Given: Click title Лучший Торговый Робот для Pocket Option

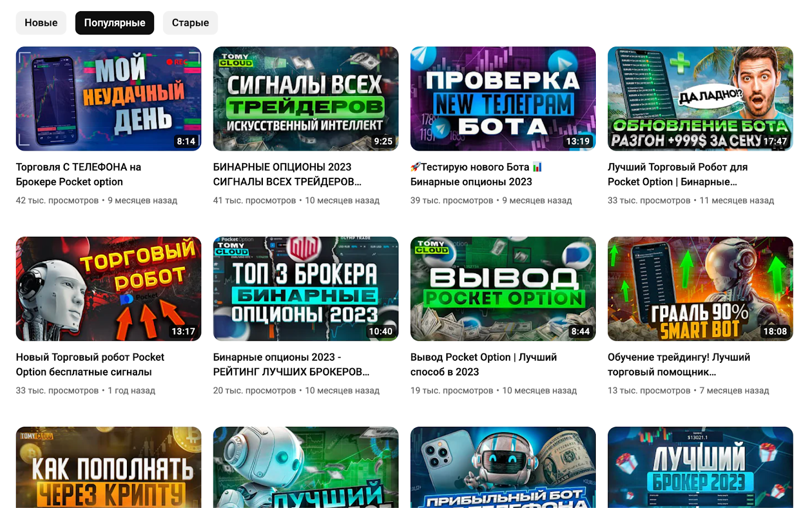Looking at the screenshot, I should coord(678,174).
